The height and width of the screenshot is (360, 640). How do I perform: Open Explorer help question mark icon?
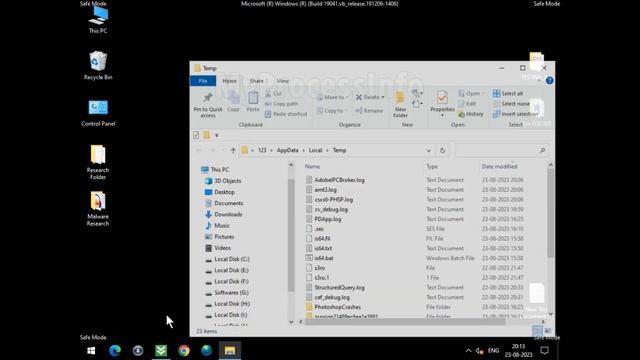point(549,80)
